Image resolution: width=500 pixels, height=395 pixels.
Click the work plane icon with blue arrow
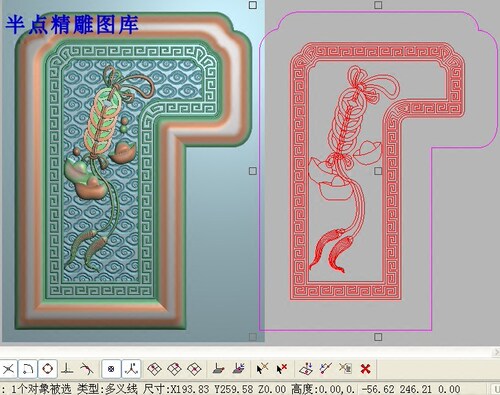[x=238, y=369]
